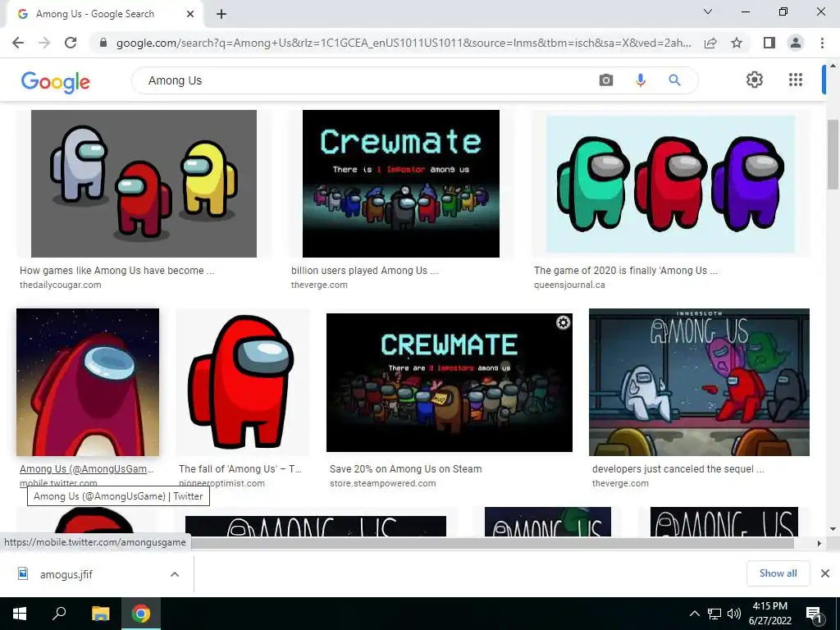The height and width of the screenshot is (630, 840).
Task: Open the notification center icon
Action: (813, 614)
